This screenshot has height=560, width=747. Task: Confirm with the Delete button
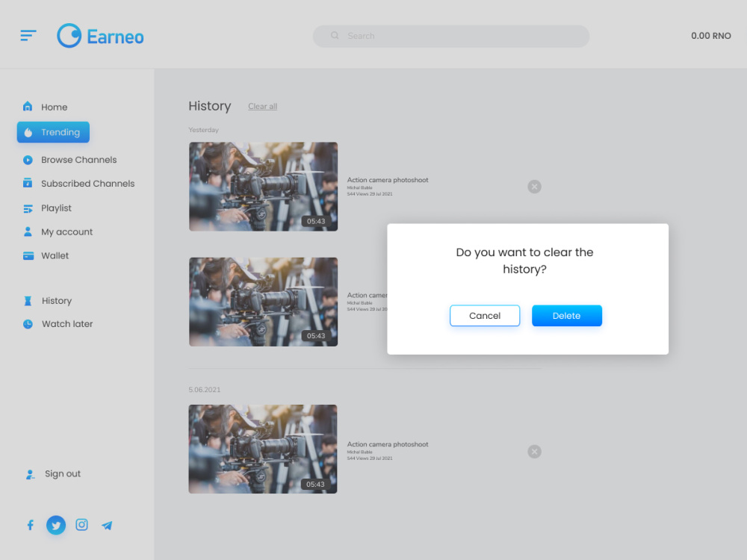[566, 316]
